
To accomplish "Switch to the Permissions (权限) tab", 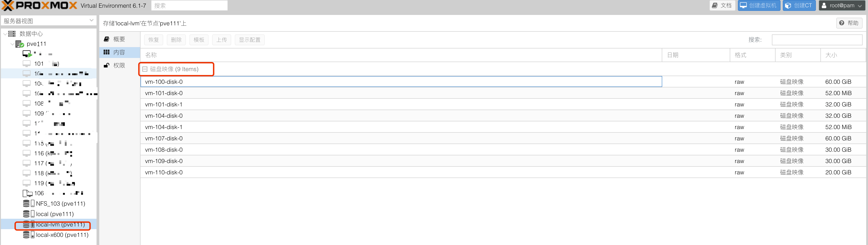I will (119, 65).
